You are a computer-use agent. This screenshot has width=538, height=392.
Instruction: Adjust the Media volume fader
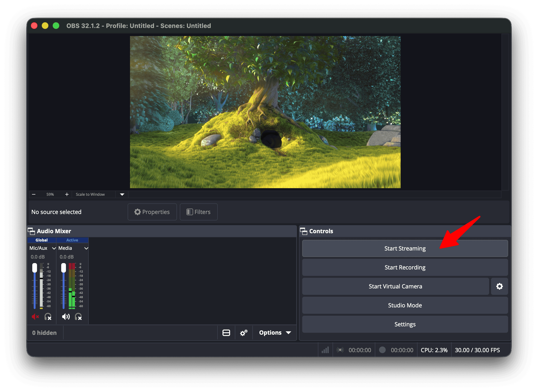63,268
